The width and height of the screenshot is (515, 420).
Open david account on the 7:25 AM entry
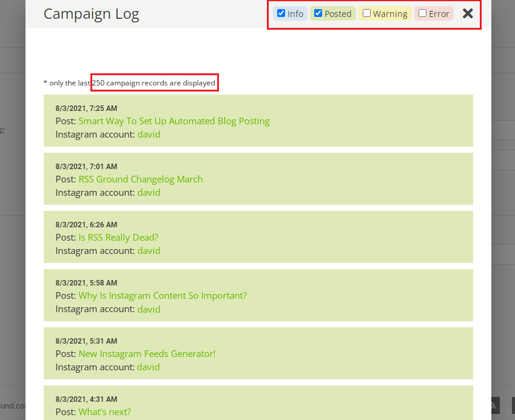149,135
